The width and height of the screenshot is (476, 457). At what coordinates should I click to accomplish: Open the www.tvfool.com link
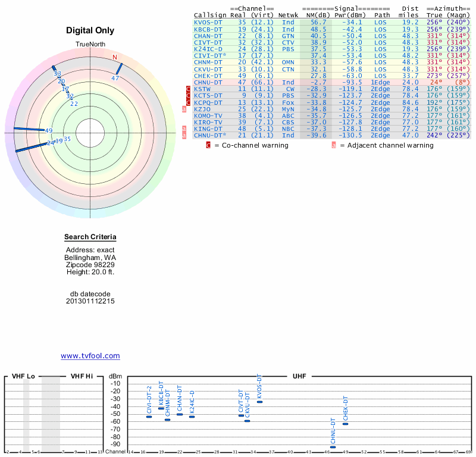point(90,356)
